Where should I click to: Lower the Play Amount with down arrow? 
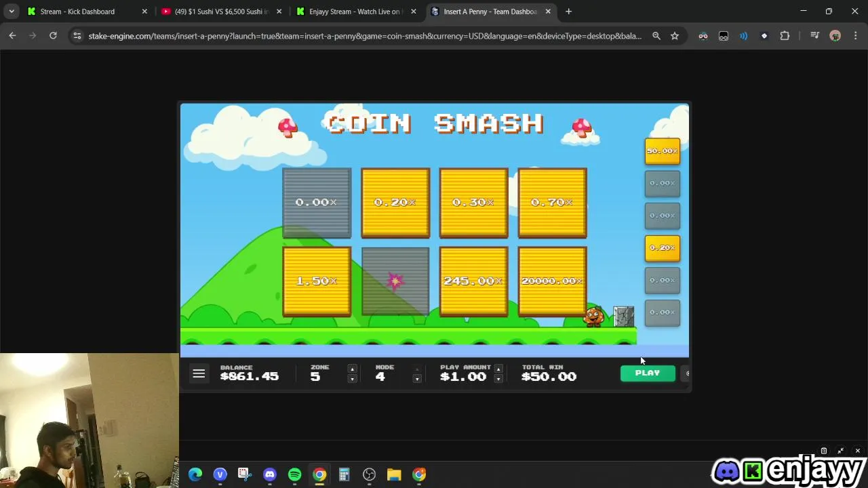pyautogui.click(x=498, y=378)
